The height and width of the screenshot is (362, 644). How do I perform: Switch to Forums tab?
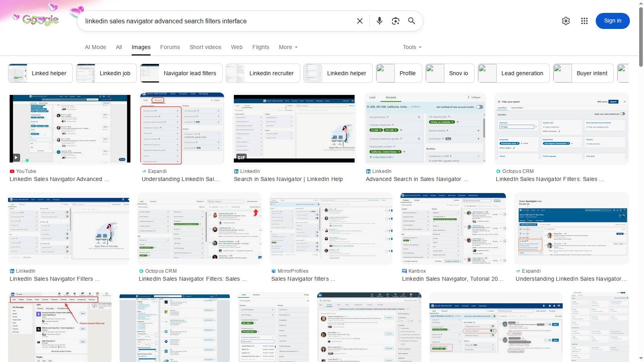coord(170,47)
